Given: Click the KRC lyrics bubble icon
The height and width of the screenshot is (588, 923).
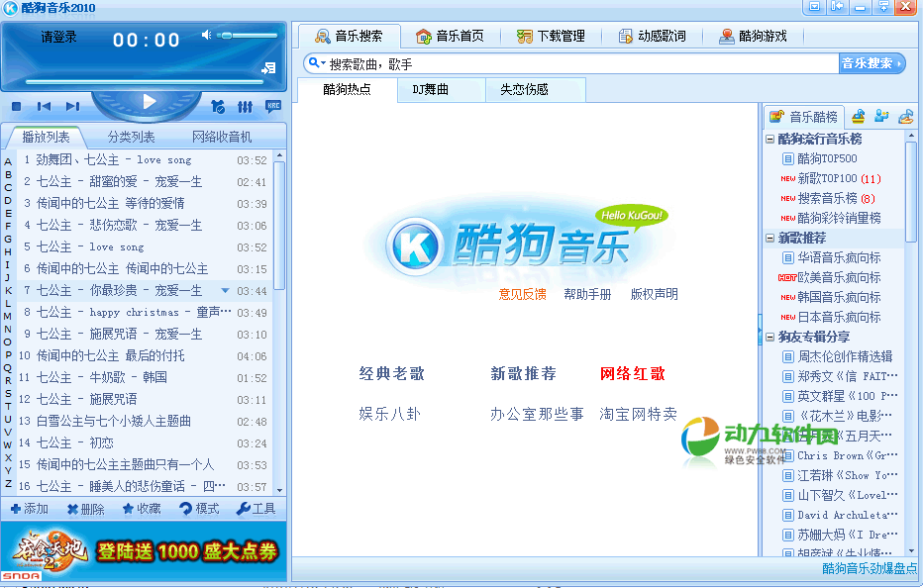Looking at the screenshot, I should click(272, 106).
